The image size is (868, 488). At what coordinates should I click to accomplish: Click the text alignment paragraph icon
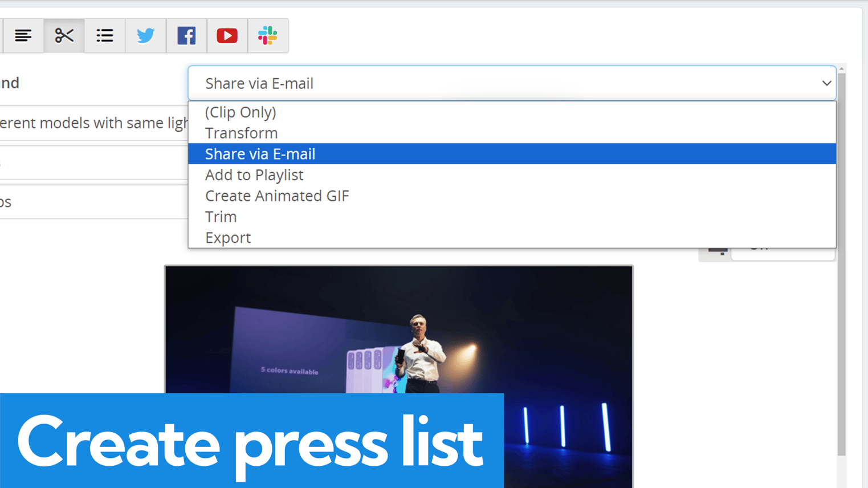click(x=23, y=36)
